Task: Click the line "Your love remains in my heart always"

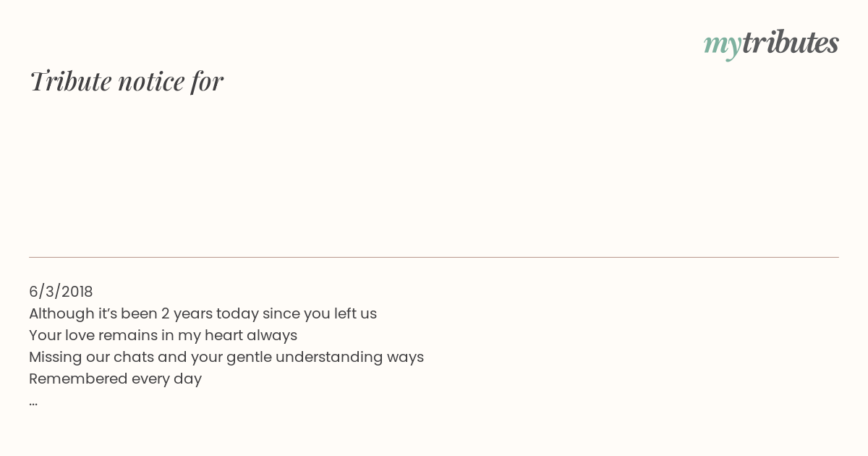Action: [x=163, y=335]
